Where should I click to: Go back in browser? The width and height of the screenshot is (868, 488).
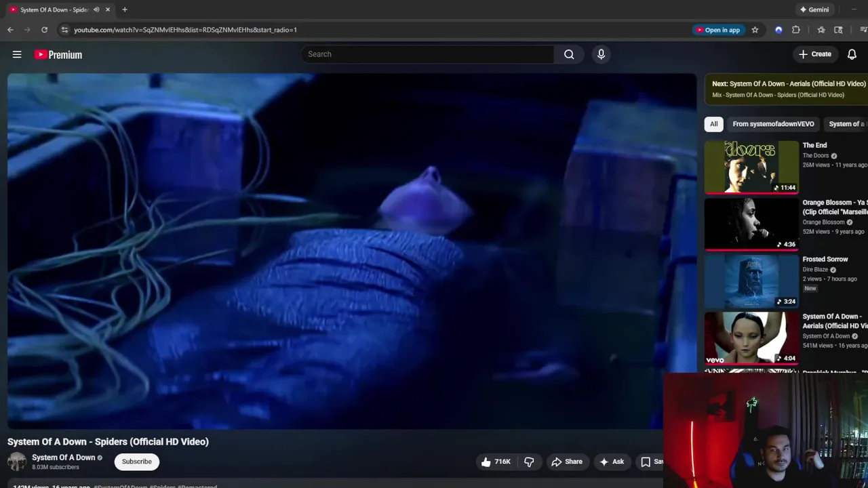[10, 30]
